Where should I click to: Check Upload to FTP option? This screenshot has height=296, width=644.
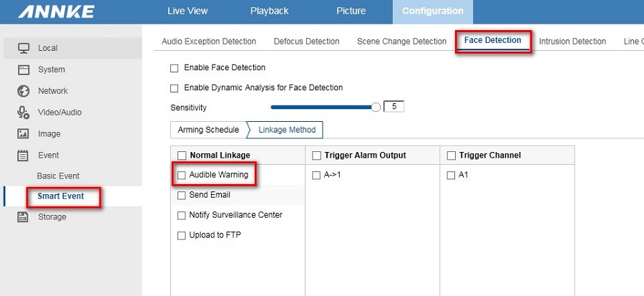pos(182,236)
